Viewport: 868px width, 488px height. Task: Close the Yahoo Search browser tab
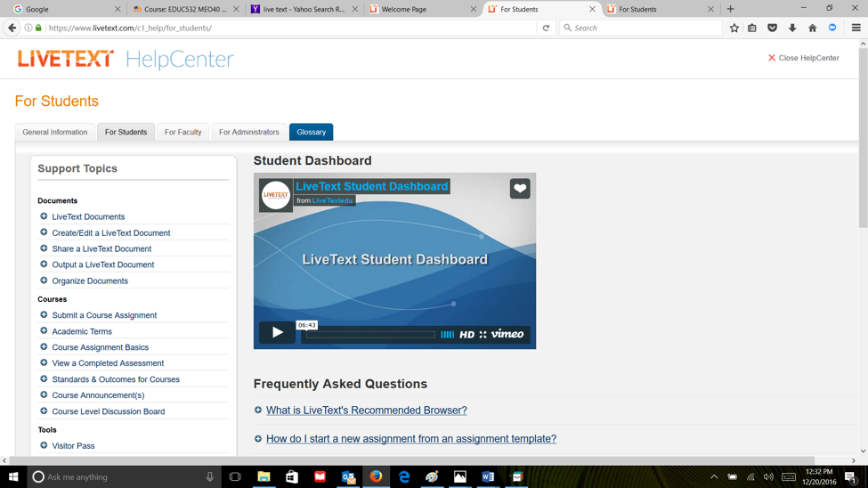(x=355, y=9)
